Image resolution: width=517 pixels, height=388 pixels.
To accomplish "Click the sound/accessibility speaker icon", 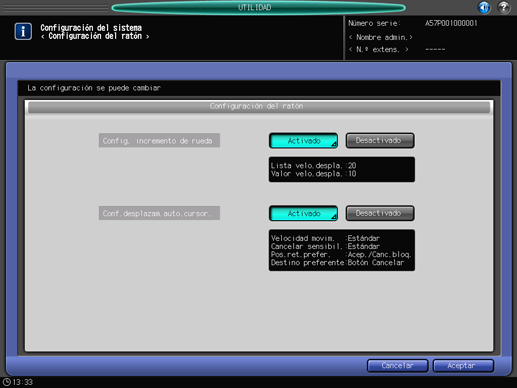I will tap(484, 7).
